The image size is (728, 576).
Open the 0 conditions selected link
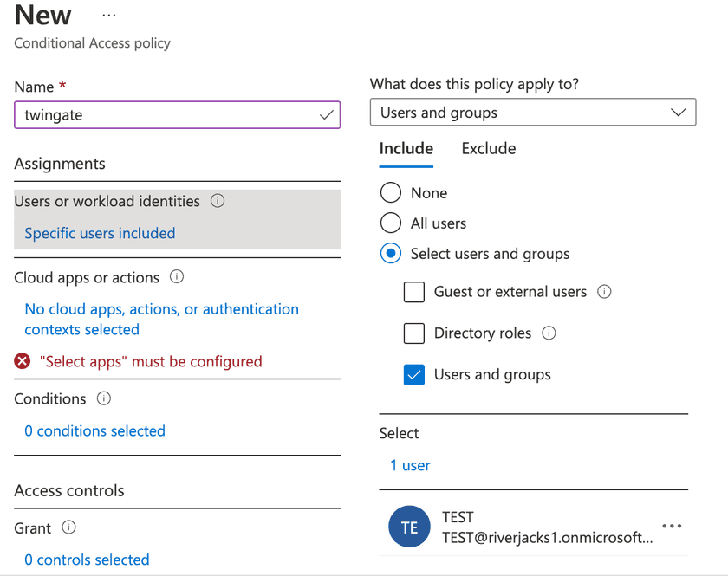pyautogui.click(x=94, y=430)
